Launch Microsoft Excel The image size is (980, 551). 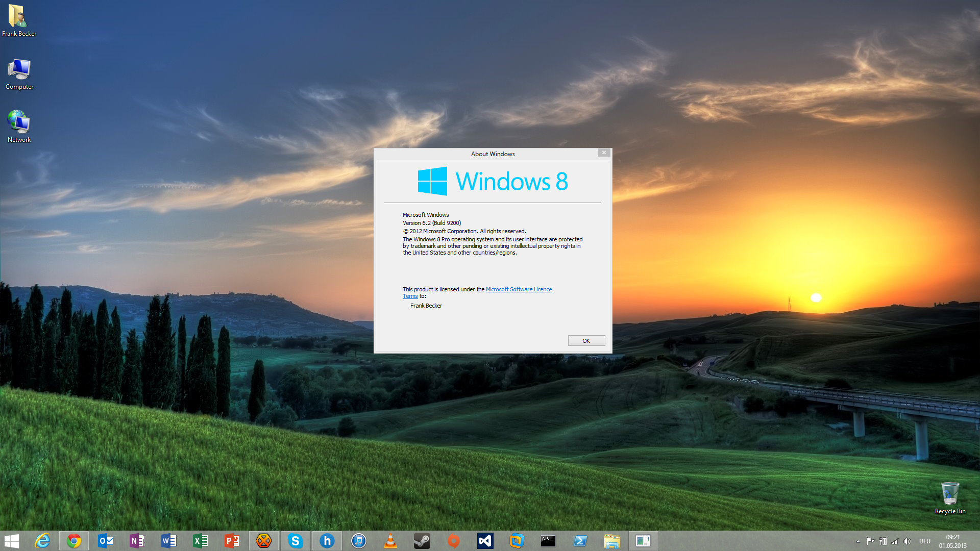pos(201,541)
